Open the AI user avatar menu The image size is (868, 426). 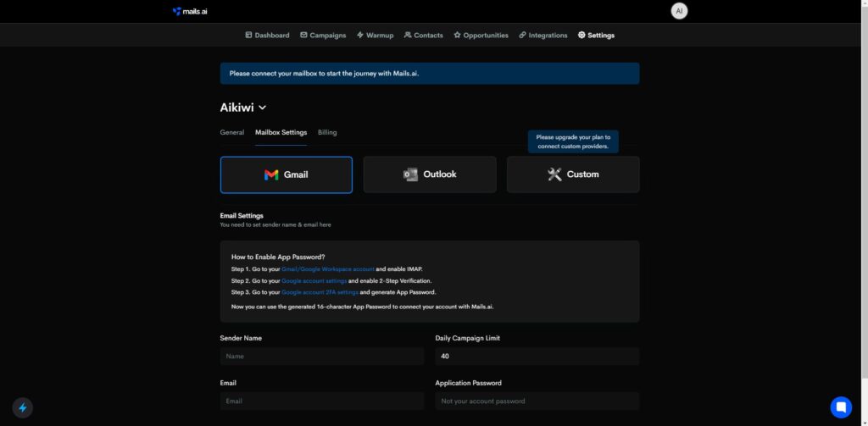679,11
